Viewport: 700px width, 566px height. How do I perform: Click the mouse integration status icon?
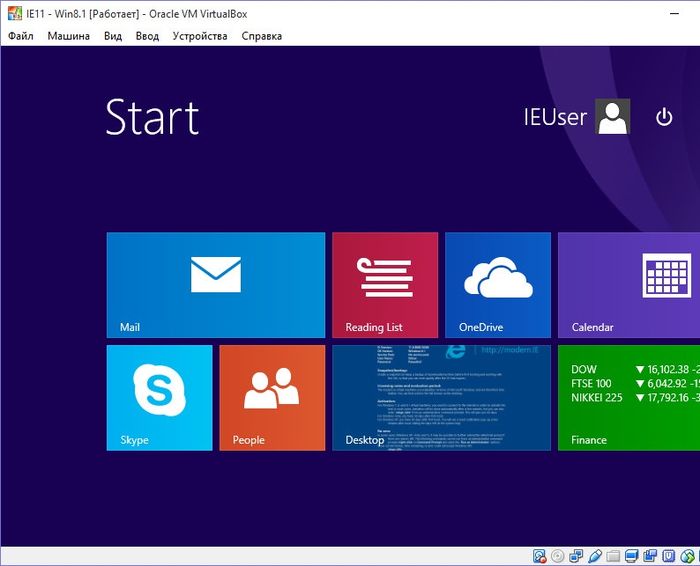click(x=687, y=556)
